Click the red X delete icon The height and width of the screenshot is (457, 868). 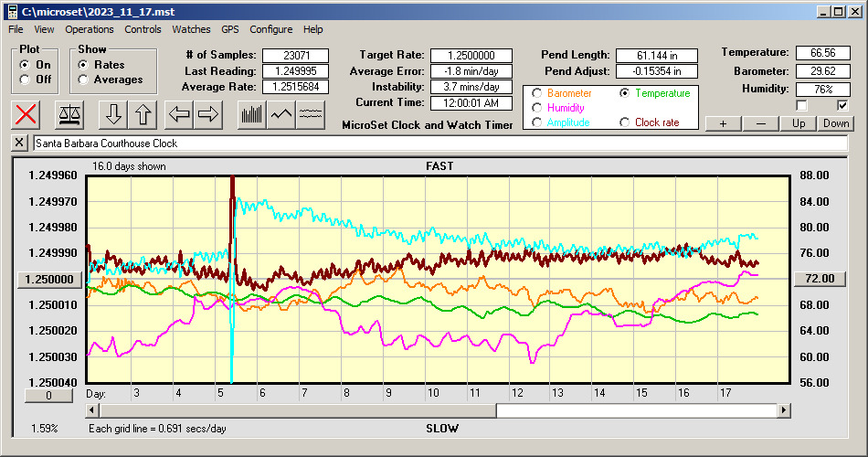tap(27, 114)
